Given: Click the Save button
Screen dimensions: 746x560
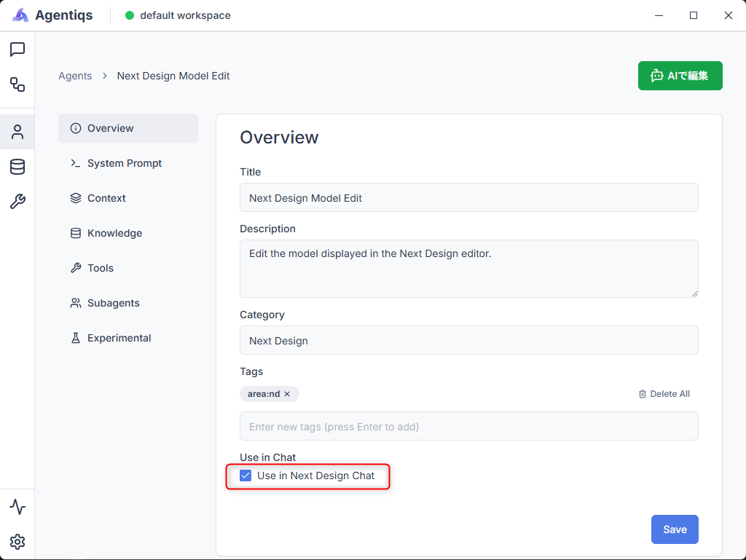Looking at the screenshot, I should coord(675,529).
